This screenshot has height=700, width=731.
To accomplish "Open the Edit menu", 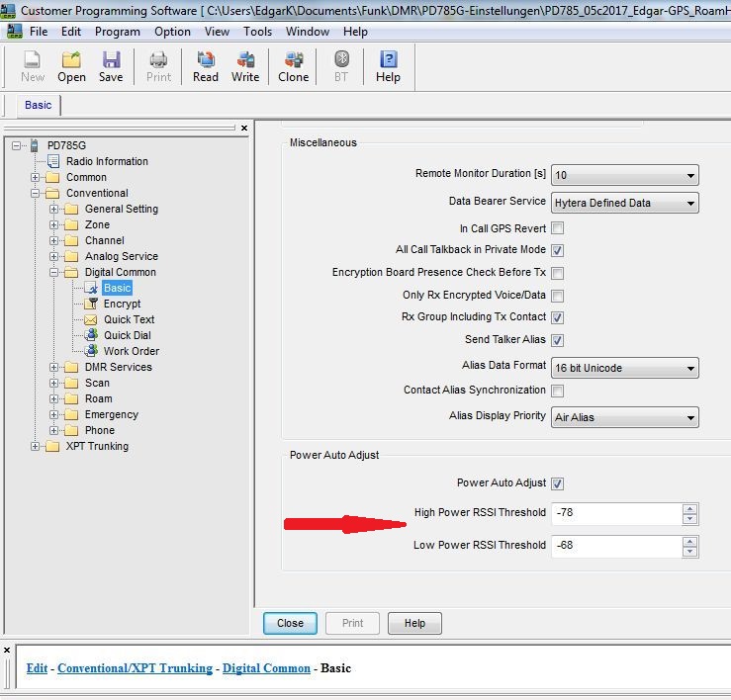I will 71,32.
